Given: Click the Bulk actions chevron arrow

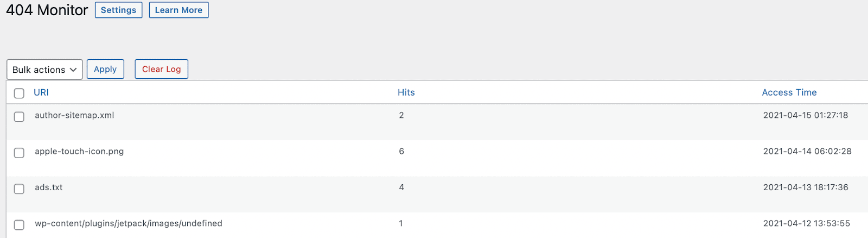Looking at the screenshot, I should (73, 70).
